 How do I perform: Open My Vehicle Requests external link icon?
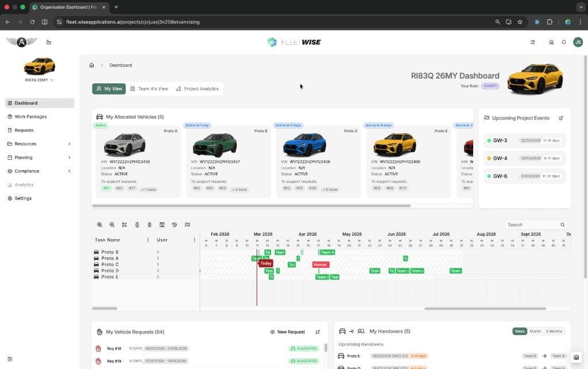(x=318, y=332)
